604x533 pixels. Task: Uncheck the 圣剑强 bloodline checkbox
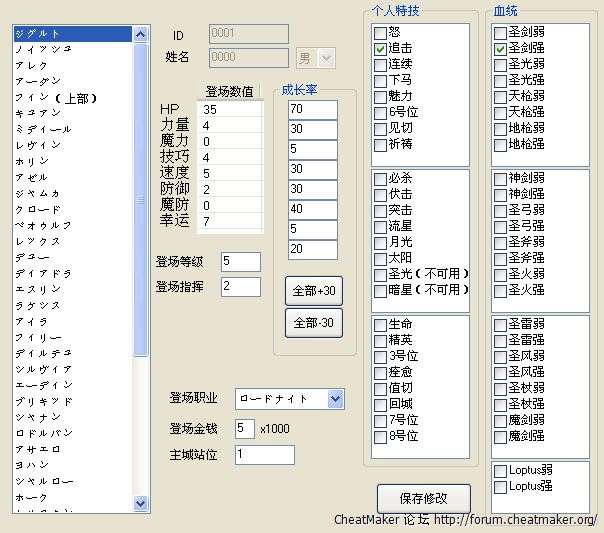500,48
